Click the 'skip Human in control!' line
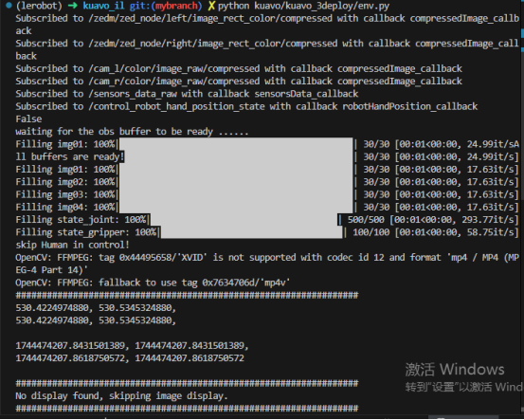Image resolution: width=524 pixels, height=420 pixels. (72, 245)
